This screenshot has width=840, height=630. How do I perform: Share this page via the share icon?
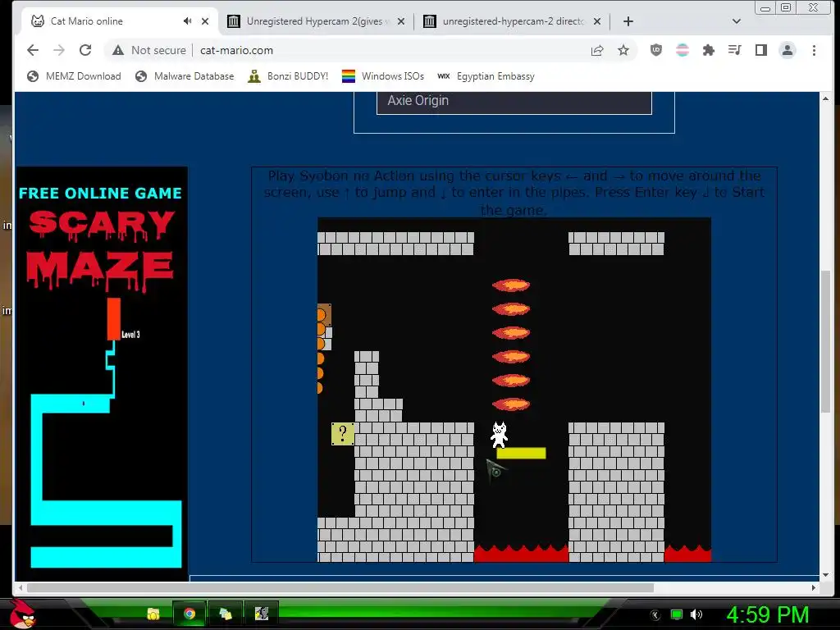point(597,50)
